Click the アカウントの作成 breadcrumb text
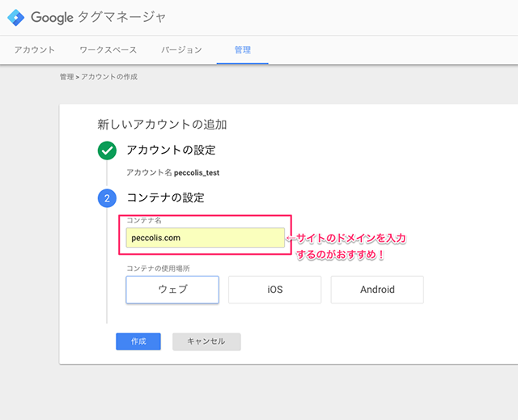Image resolution: width=518 pixels, height=420 pixels. tap(109, 77)
